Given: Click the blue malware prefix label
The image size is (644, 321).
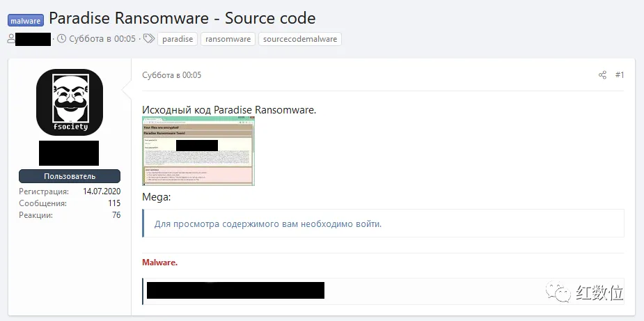Looking at the screenshot, I should [x=26, y=21].
